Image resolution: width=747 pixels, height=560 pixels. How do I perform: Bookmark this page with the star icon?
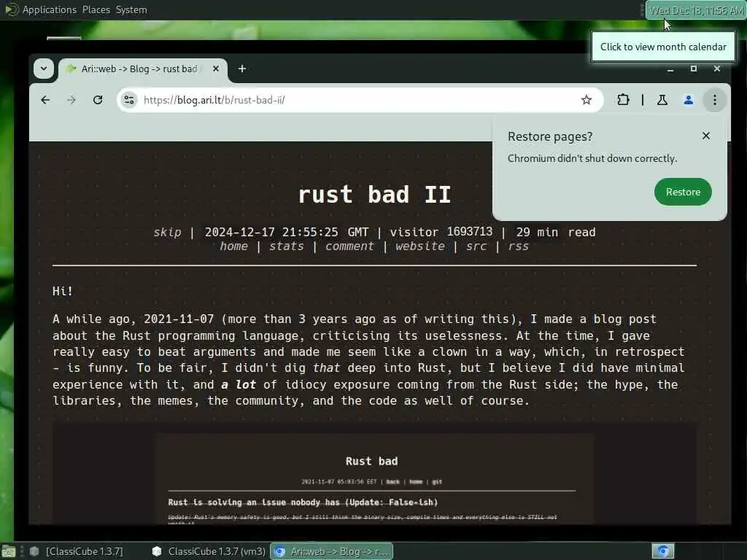point(587,100)
